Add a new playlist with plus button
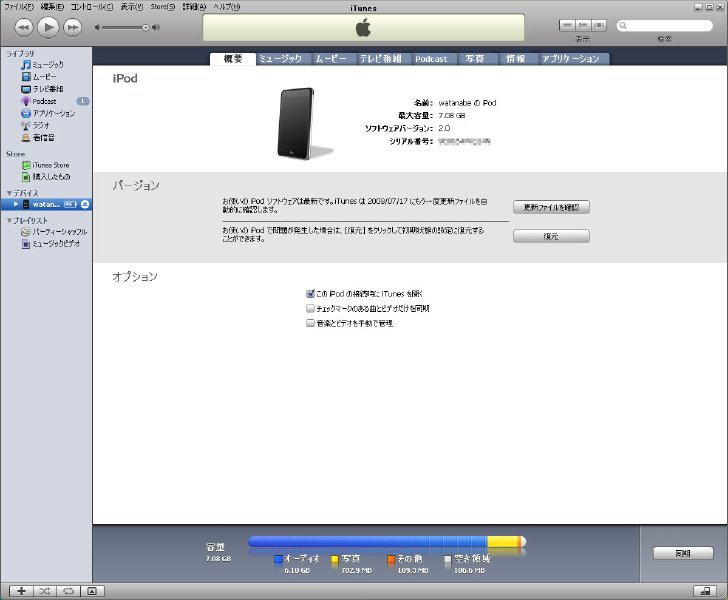728x600 pixels. [x=21, y=591]
